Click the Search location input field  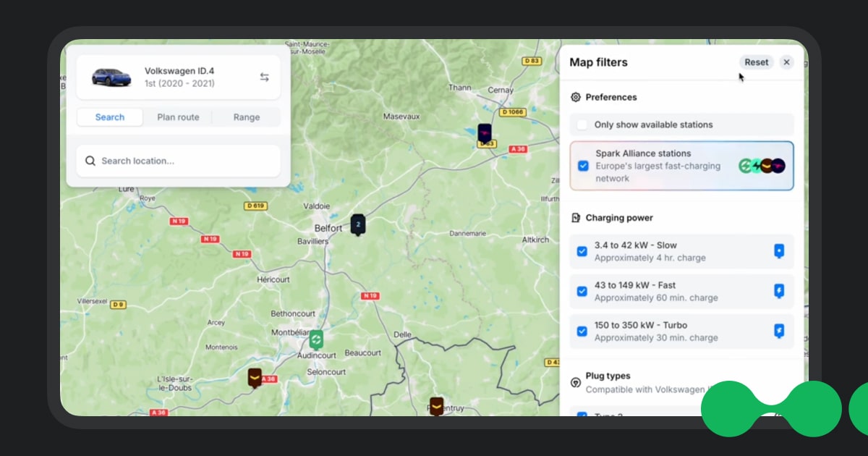188,161
